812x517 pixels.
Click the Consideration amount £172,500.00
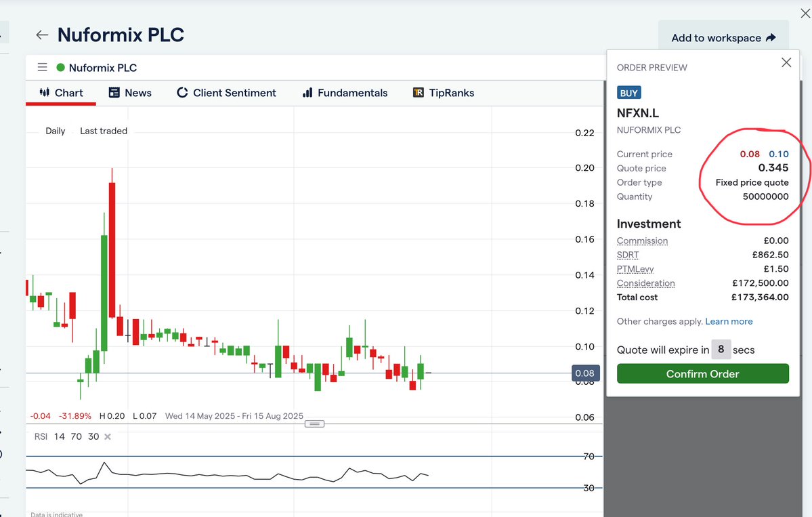(761, 283)
